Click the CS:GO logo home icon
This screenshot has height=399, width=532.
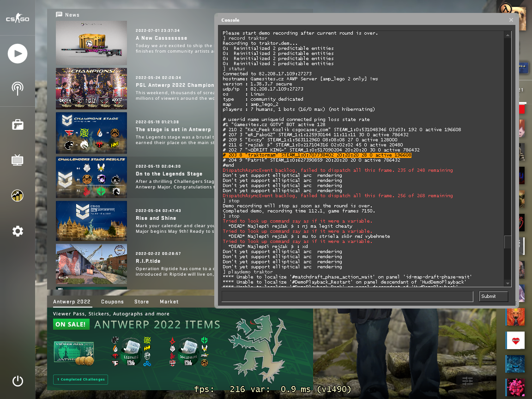coord(18,19)
